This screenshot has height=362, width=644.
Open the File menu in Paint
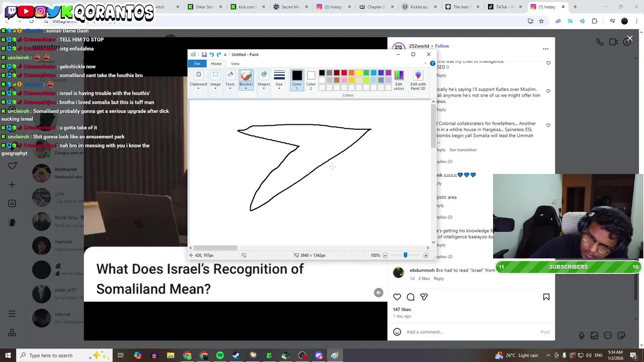(x=197, y=64)
